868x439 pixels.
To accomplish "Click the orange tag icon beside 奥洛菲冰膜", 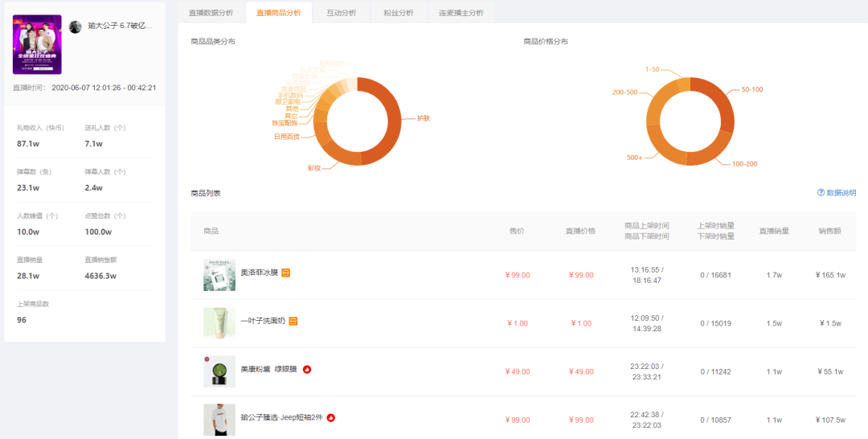I will point(286,273).
